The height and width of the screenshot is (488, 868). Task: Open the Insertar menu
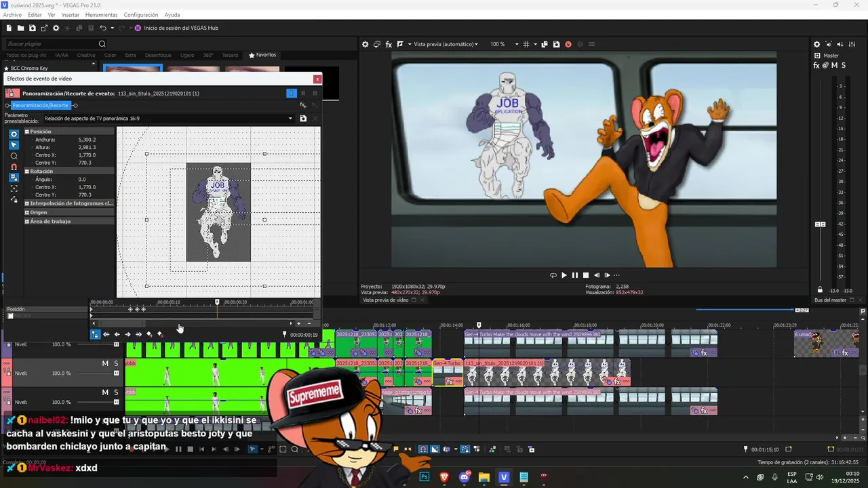tap(70, 15)
